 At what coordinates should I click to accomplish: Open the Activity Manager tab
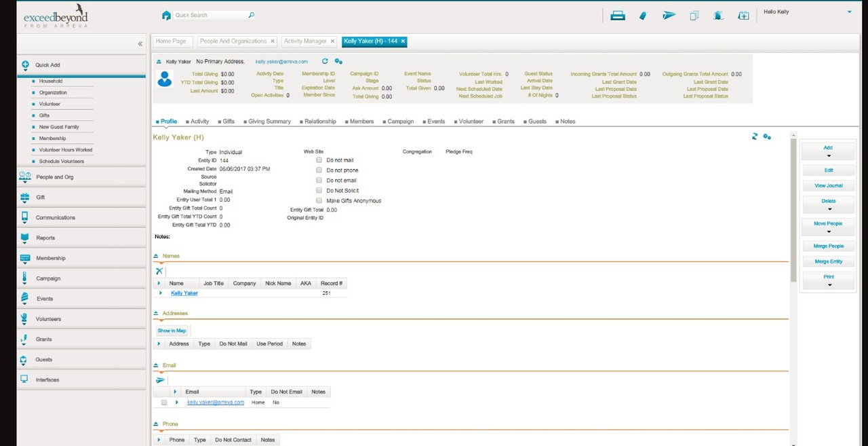tap(305, 41)
